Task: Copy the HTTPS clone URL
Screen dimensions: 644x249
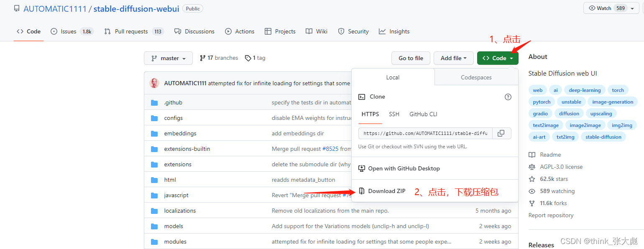Action: pyautogui.click(x=501, y=133)
